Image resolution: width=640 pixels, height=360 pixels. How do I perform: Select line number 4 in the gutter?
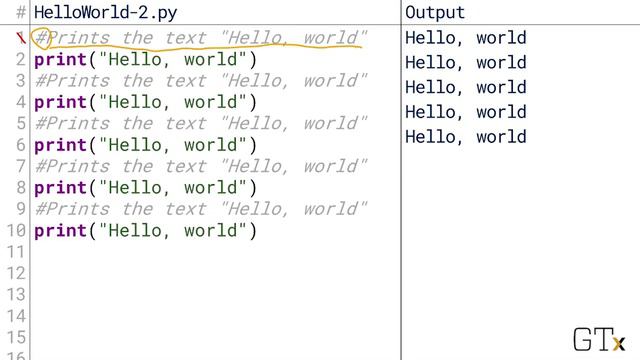click(20, 102)
